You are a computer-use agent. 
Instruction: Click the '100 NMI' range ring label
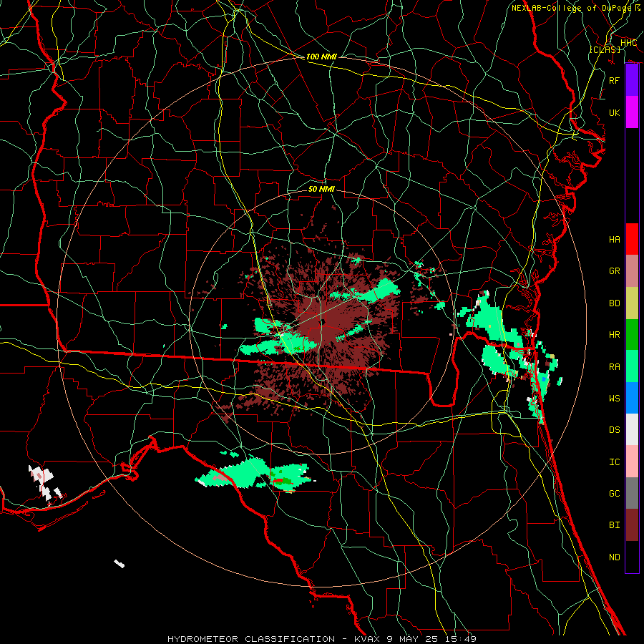(321, 57)
